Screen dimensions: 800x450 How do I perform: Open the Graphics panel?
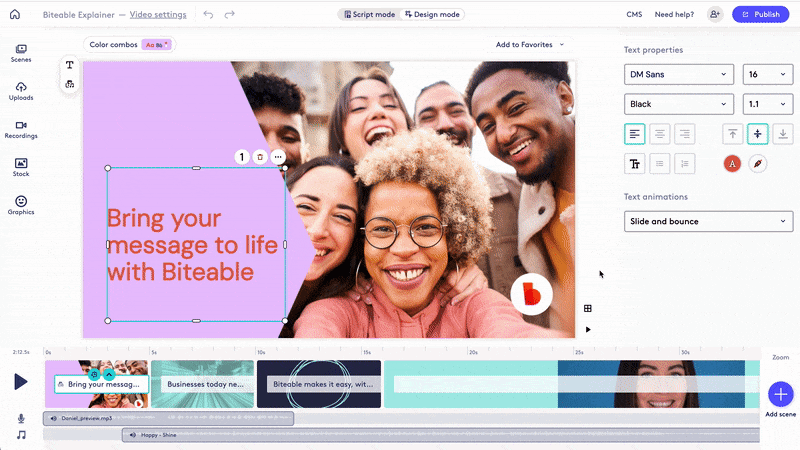point(21,206)
